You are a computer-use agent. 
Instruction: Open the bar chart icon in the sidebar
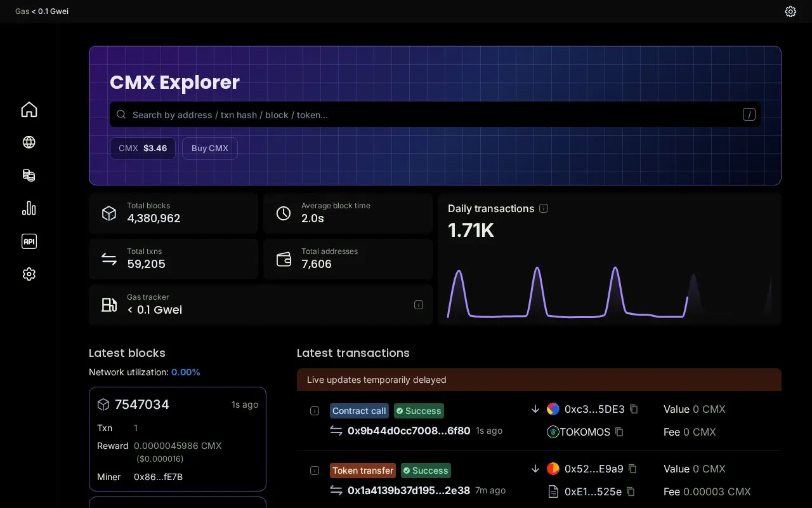pyautogui.click(x=29, y=208)
